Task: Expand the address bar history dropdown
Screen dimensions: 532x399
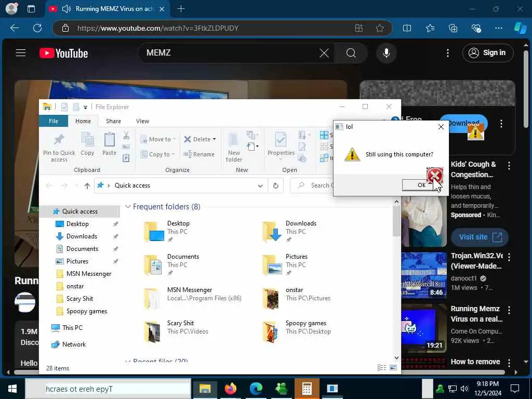Action: [x=260, y=185]
